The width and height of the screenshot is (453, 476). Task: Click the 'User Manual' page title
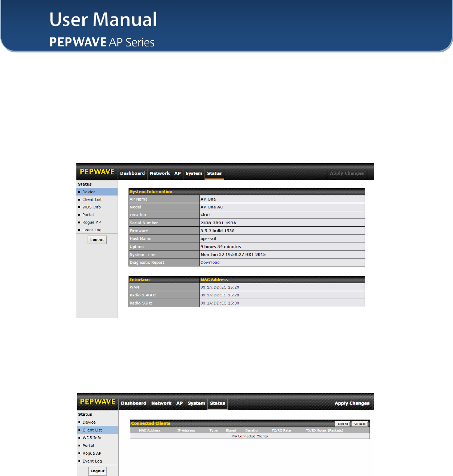[103, 19]
